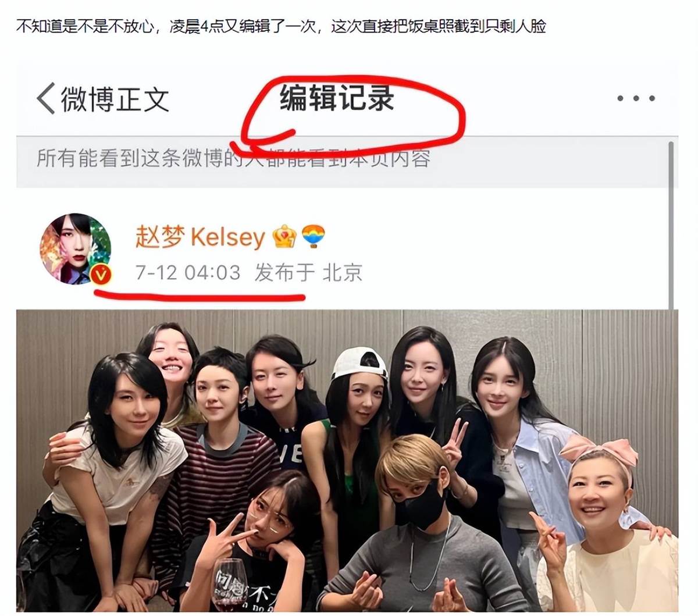Click the hot air balloon badge icon
Screen dimensions: 698x616
[314, 236]
